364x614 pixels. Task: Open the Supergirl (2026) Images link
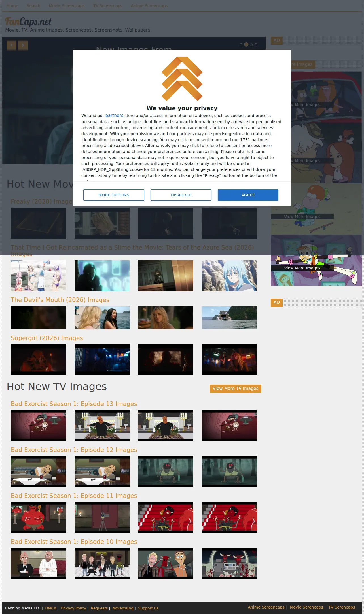47,338
